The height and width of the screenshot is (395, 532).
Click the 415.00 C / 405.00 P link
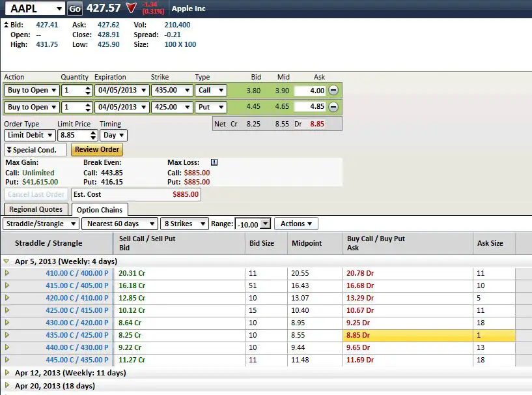(x=77, y=285)
